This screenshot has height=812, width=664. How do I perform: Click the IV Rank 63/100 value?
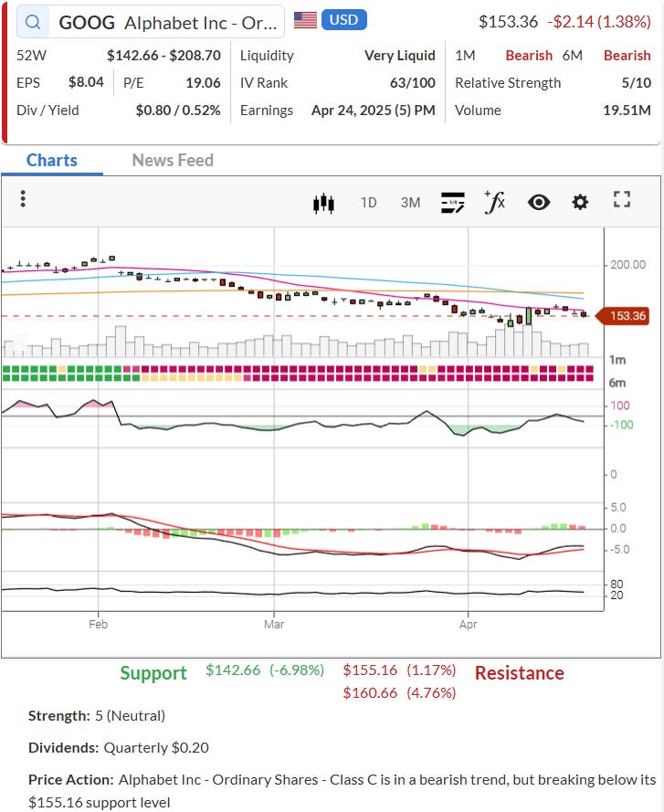(412, 83)
